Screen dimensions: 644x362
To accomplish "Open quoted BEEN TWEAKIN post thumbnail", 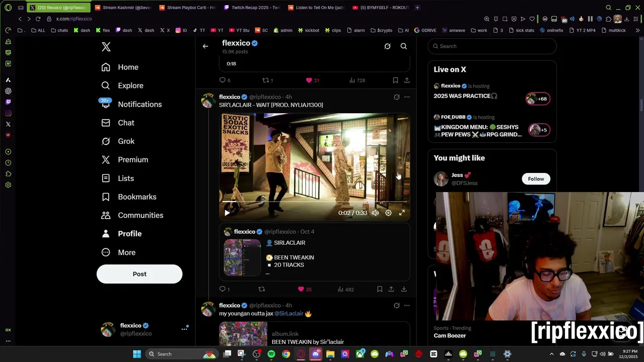I will [242, 257].
